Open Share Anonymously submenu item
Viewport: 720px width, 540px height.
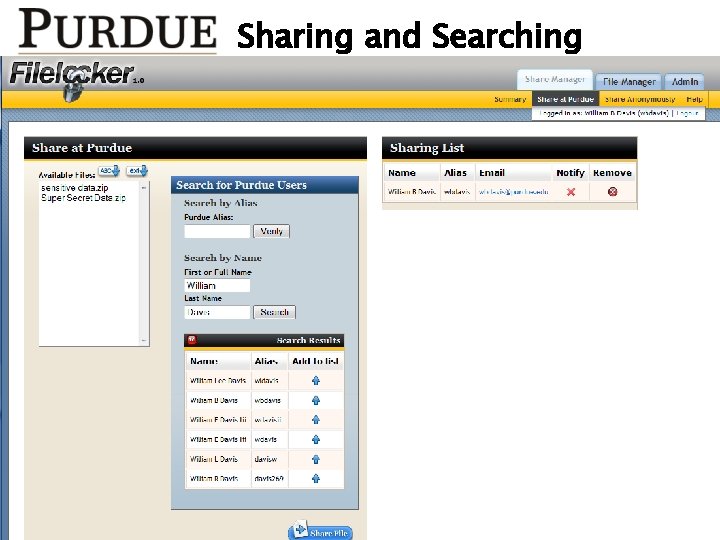click(640, 99)
